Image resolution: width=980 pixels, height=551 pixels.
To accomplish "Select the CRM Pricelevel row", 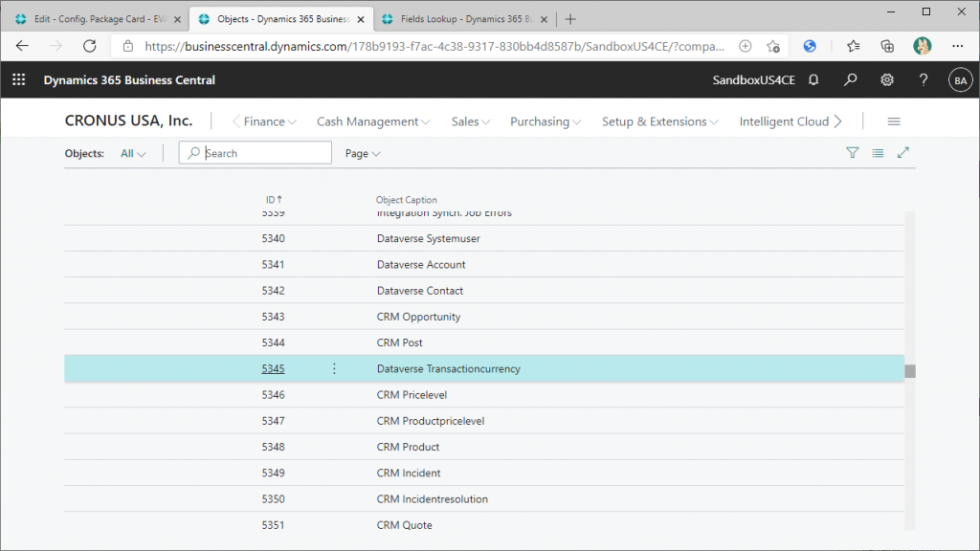I will [x=484, y=395].
